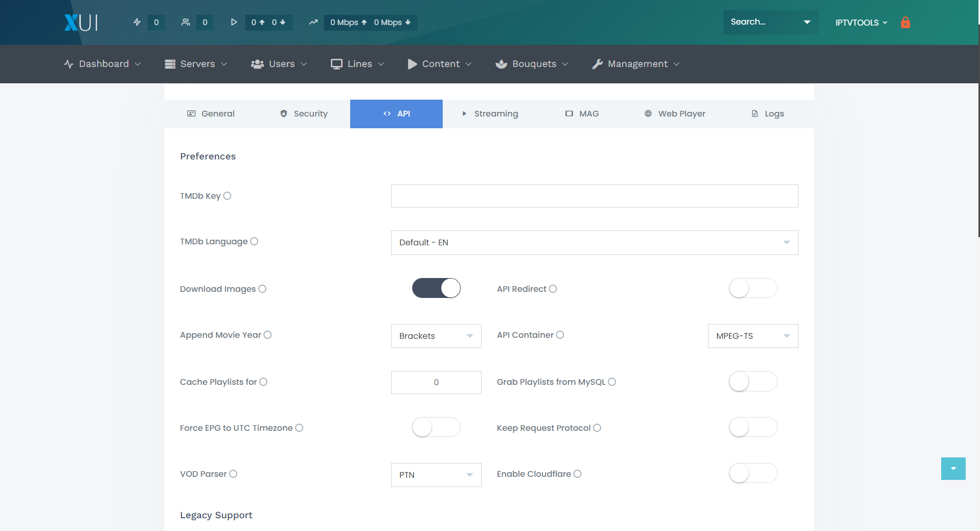Open the TMDb Language dropdown
Image resolution: width=980 pixels, height=531 pixels.
pos(595,243)
